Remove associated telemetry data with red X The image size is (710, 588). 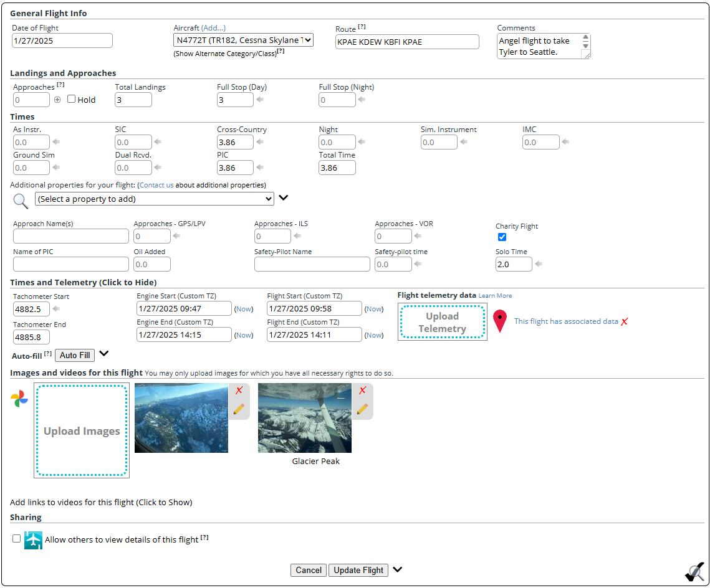tap(625, 321)
